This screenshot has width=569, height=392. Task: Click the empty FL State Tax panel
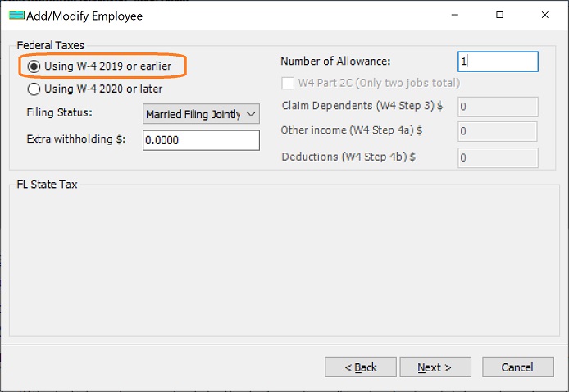click(284, 262)
